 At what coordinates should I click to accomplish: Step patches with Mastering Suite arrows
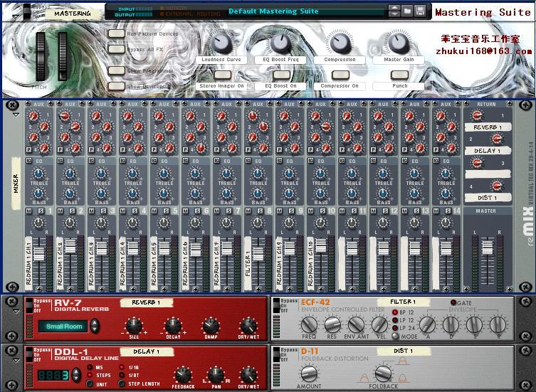point(394,11)
